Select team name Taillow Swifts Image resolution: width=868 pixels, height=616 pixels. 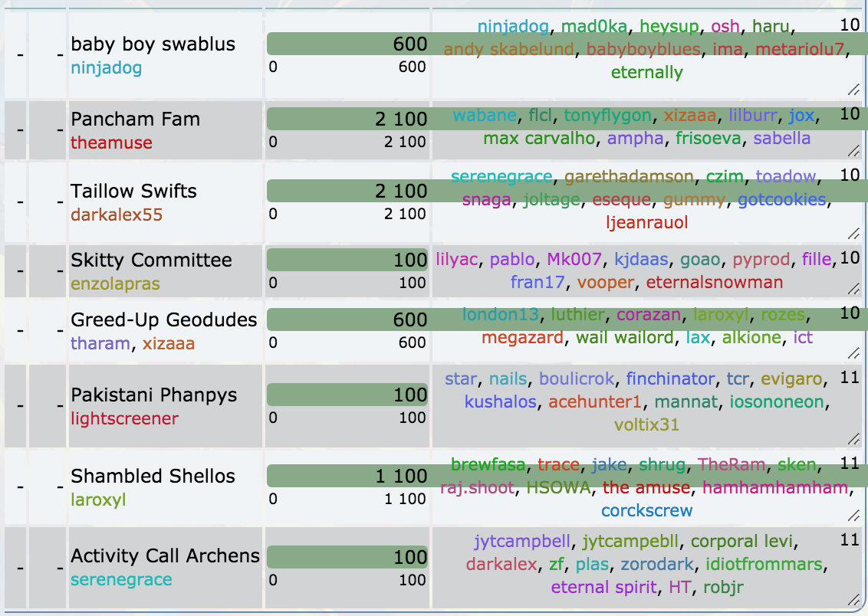(133, 192)
